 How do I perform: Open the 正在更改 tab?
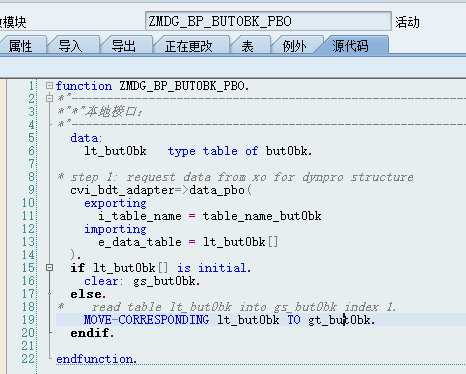[x=189, y=46]
